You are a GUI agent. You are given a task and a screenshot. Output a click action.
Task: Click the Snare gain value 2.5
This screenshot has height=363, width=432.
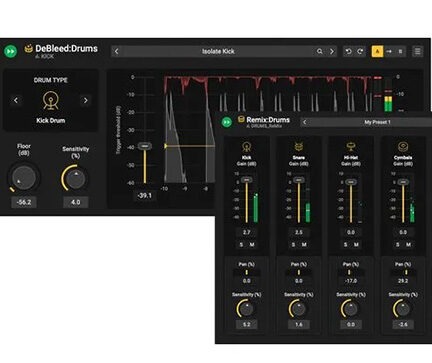(299, 232)
